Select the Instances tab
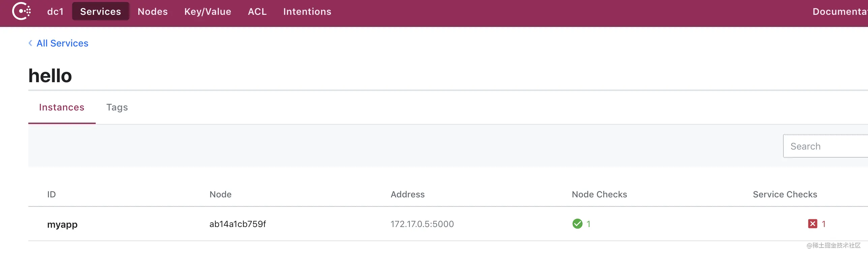The image size is (868, 256). tap(62, 107)
